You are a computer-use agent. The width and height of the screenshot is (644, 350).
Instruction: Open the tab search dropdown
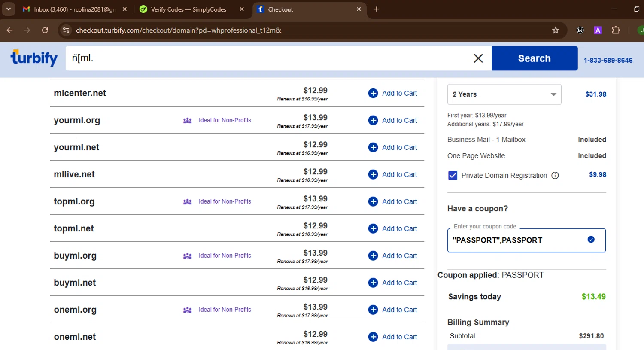coord(9,9)
